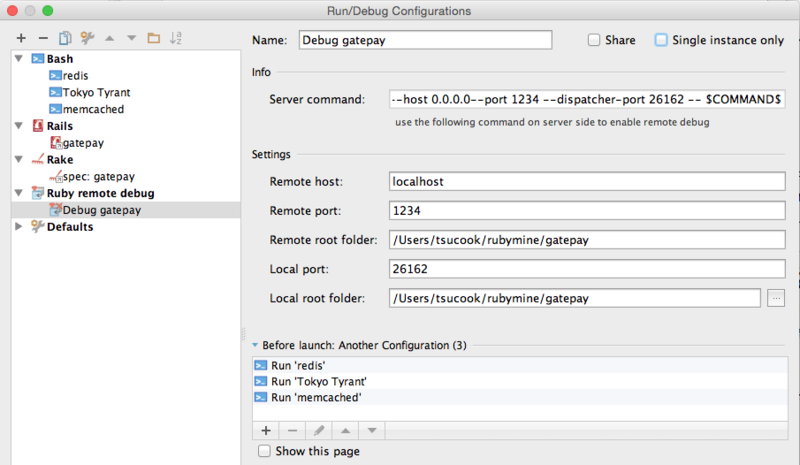Create a new folder for configurations

coord(154,38)
